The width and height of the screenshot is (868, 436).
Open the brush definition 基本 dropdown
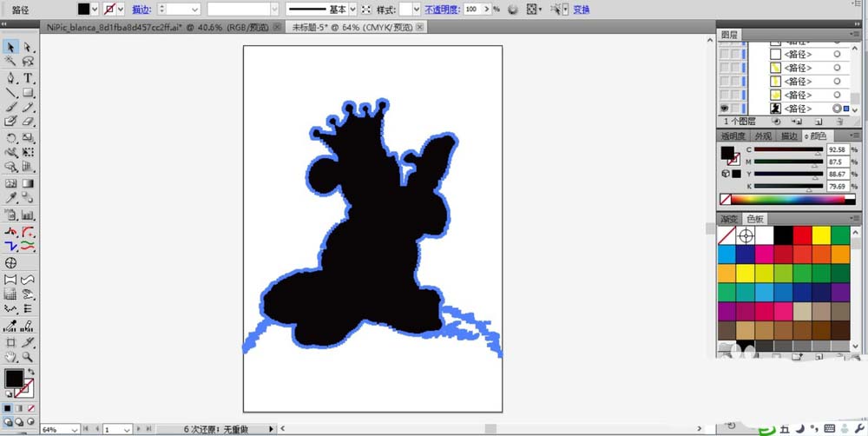(352, 10)
